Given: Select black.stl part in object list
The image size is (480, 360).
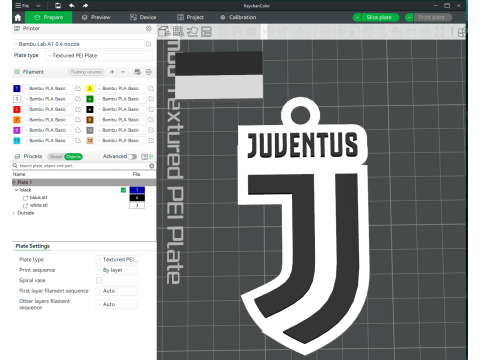Looking at the screenshot, I should click(x=38, y=198).
